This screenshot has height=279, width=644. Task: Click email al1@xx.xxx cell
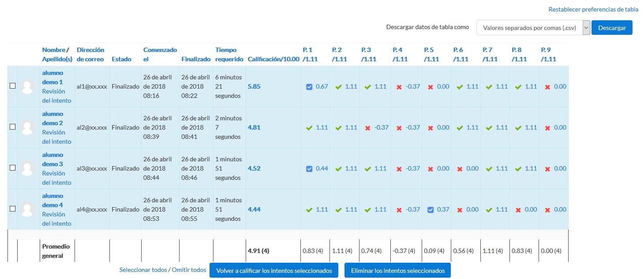[92, 86]
